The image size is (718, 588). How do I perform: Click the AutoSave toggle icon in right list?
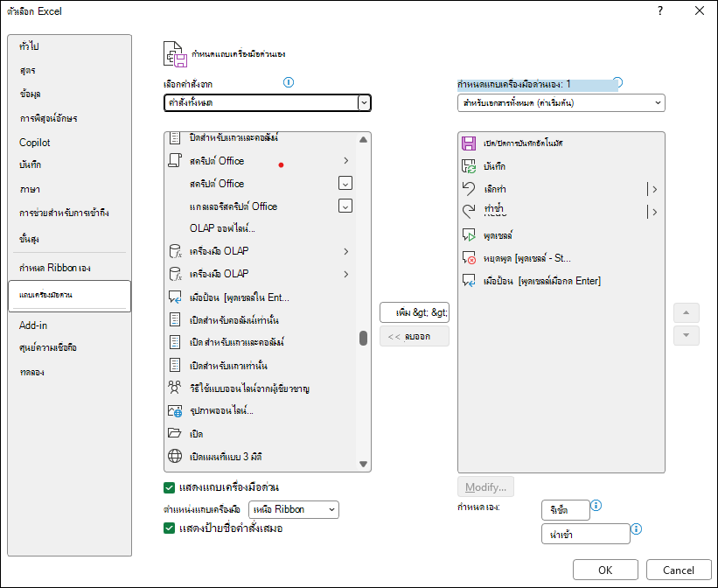point(469,143)
